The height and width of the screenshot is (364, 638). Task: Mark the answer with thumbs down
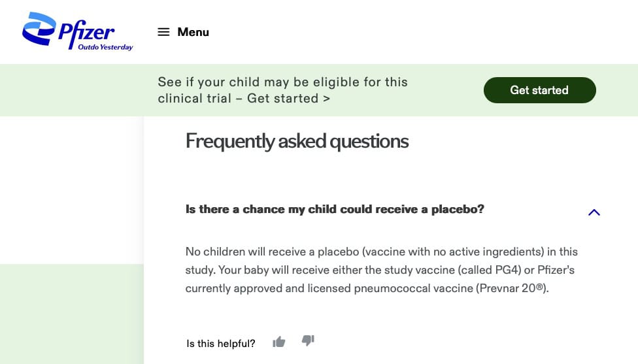(x=308, y=340)
